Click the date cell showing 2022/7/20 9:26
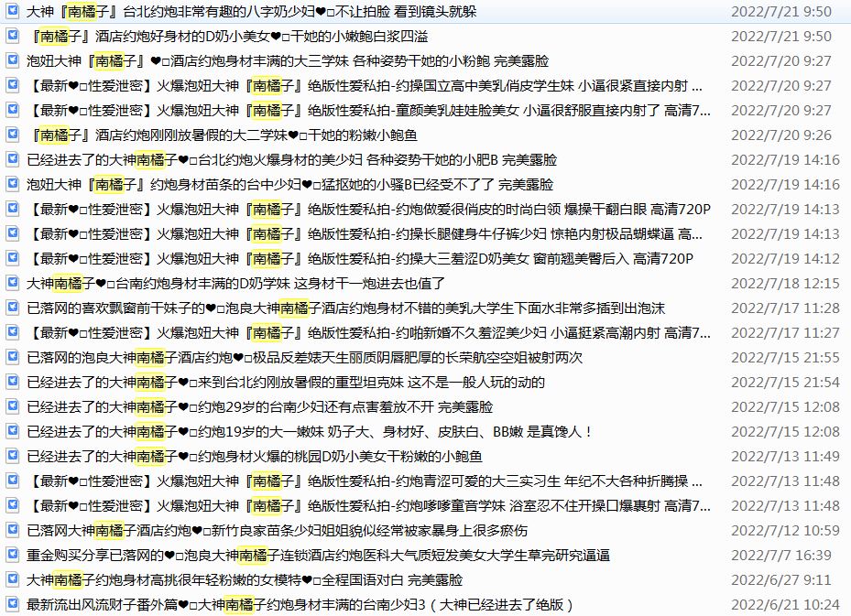This screenshot has height=616, width=851. coord(780,135)
